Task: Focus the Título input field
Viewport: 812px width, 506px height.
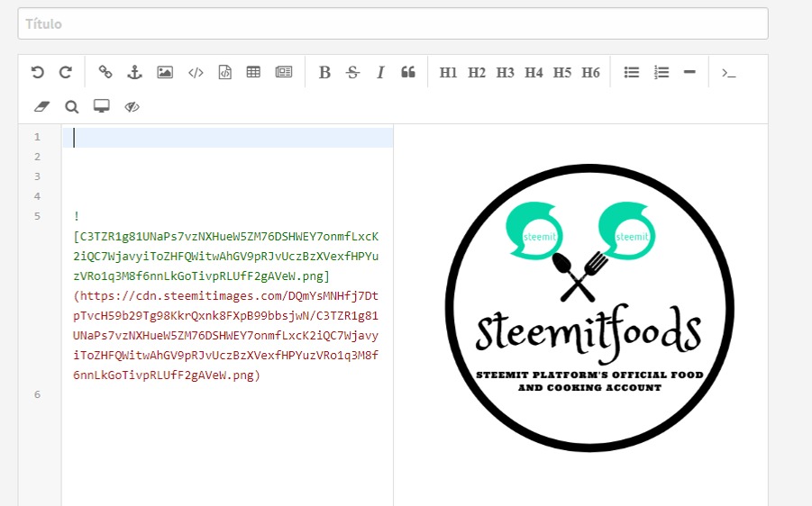Action: pos(393,23)
